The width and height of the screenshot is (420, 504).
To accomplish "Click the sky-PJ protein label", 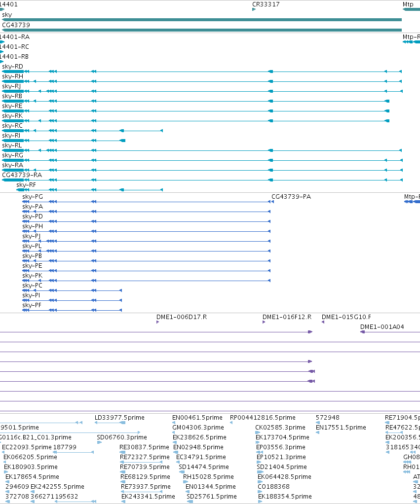I will 31,236.
